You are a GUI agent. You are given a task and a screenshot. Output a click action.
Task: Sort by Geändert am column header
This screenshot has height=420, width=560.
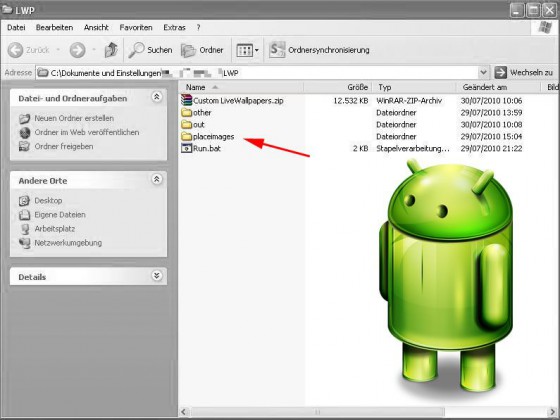(x=498, y=87)
